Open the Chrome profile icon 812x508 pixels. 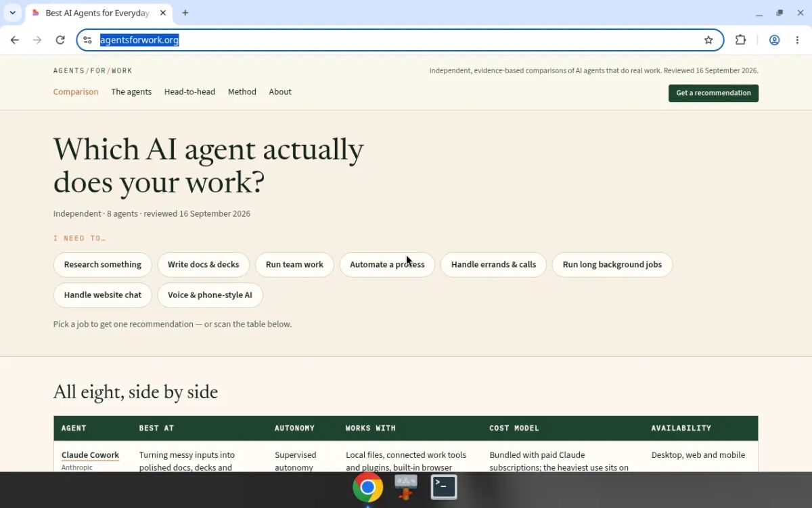[774, 40]
